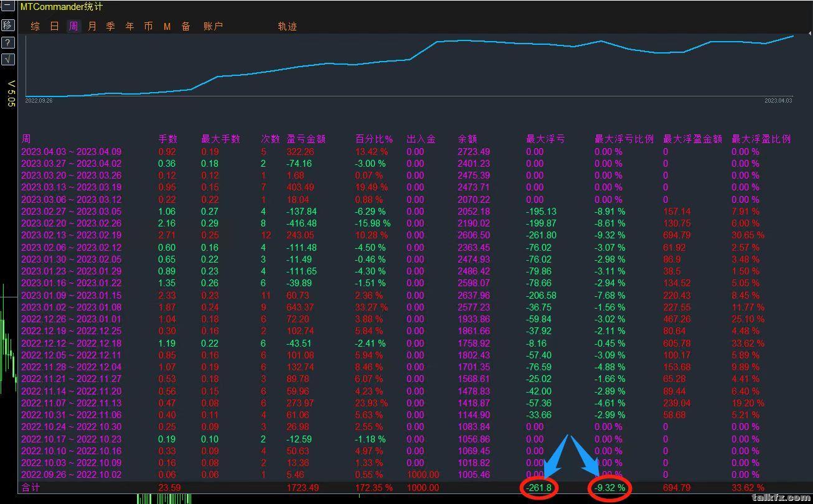
Task: Click max floating loss -206.58
Action: point(541,295)
